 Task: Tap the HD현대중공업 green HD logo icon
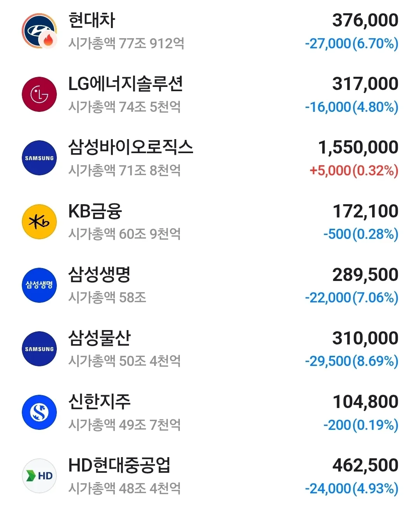39,475
